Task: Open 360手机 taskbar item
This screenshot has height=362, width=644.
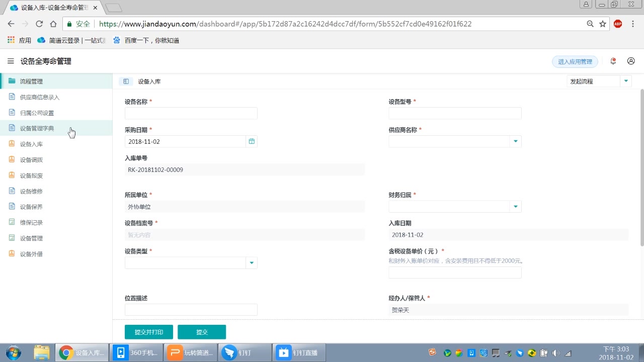Action: coord(137,352)
